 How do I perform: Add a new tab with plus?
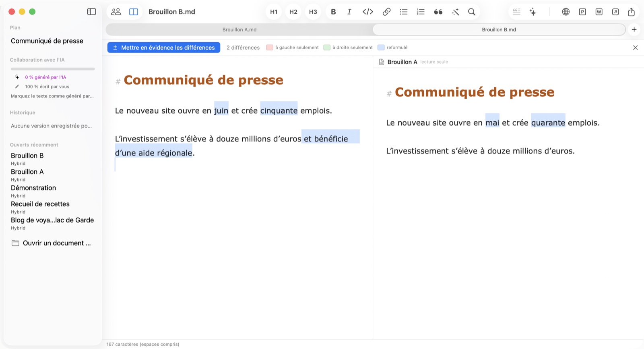click(634, 29)
